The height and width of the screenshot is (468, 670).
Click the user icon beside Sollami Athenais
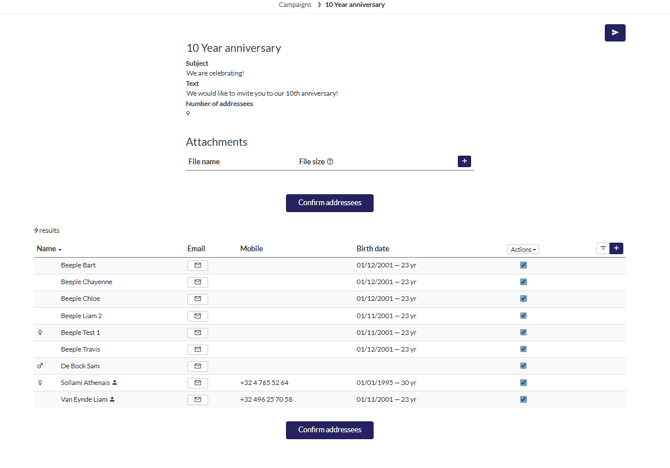coord(115,383)
